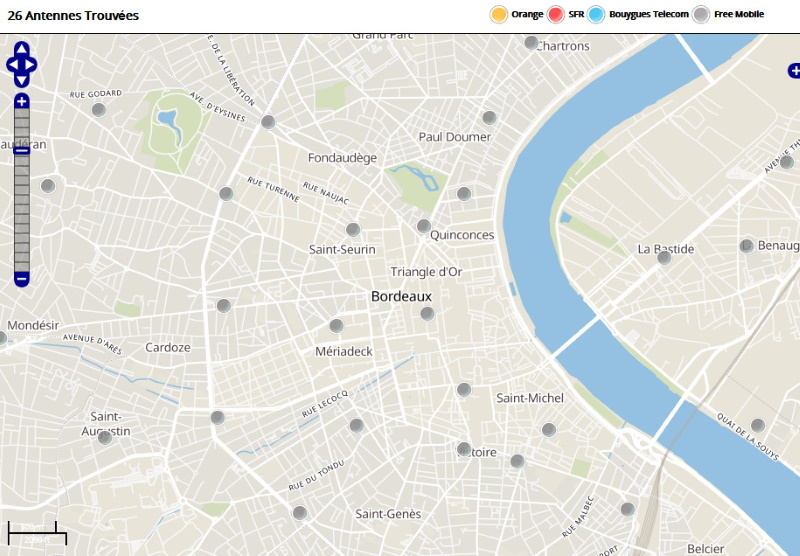Toggle the Free Mobile operator filter
This screenshot has width=800, height=556.
coord(702,14)
